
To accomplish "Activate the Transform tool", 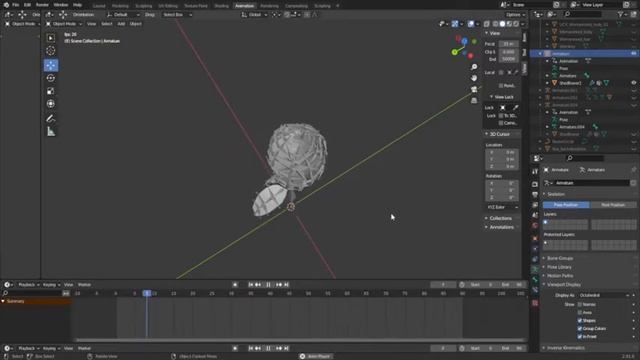I will [x=51, y=104].
